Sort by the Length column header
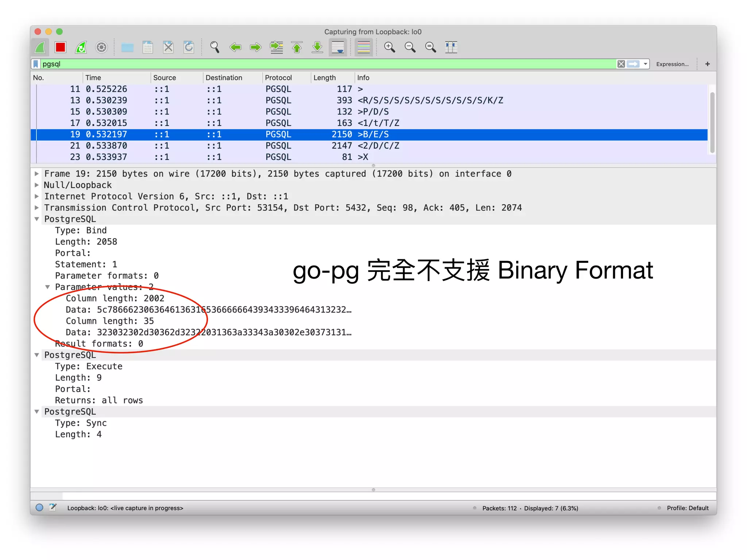 tap(333, 78)
